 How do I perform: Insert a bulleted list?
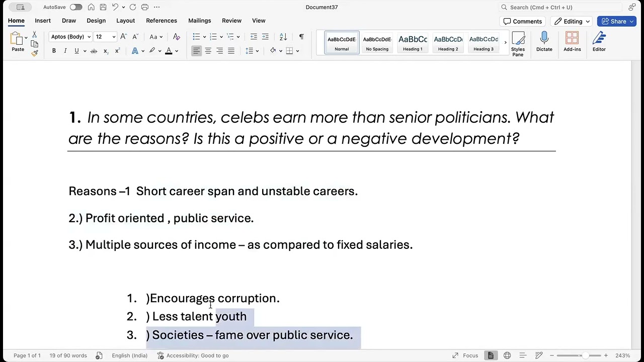tap(196, 37)
